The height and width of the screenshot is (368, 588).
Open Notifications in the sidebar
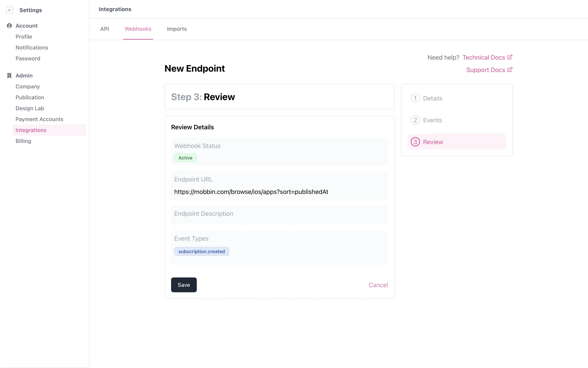point(32,48)
